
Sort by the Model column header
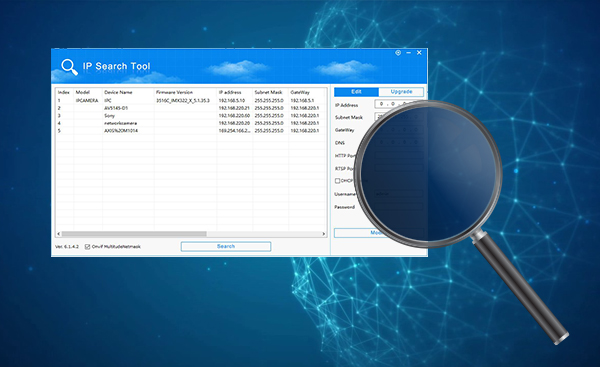tap(83, 92)
